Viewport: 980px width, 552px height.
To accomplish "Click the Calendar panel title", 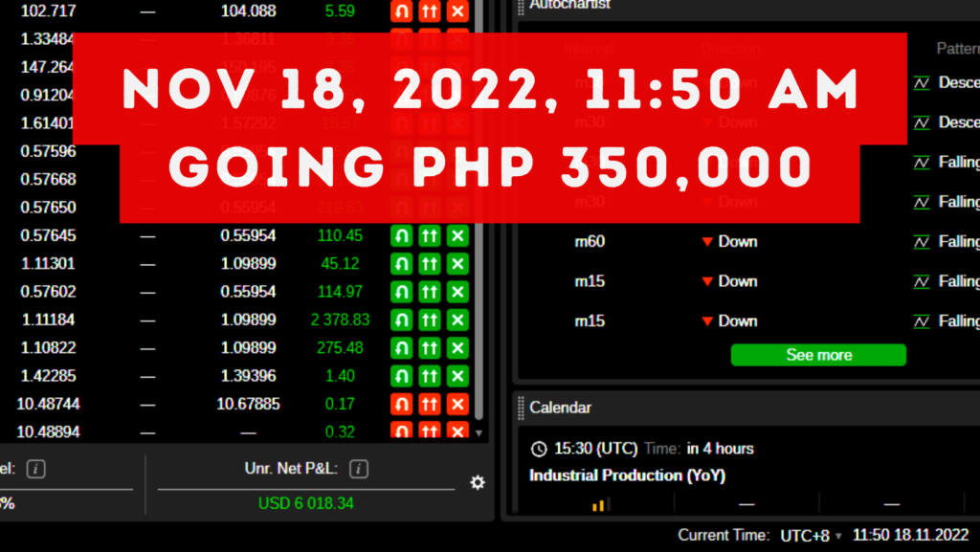I will (x=560, y=408).
